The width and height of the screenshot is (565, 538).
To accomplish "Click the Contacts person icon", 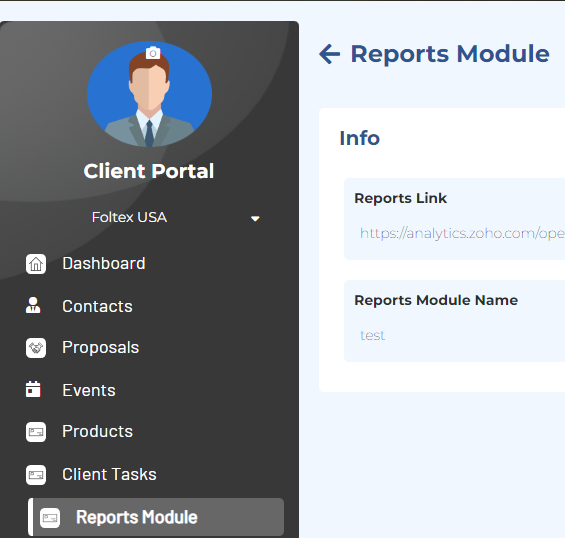I will click(33, 305).
